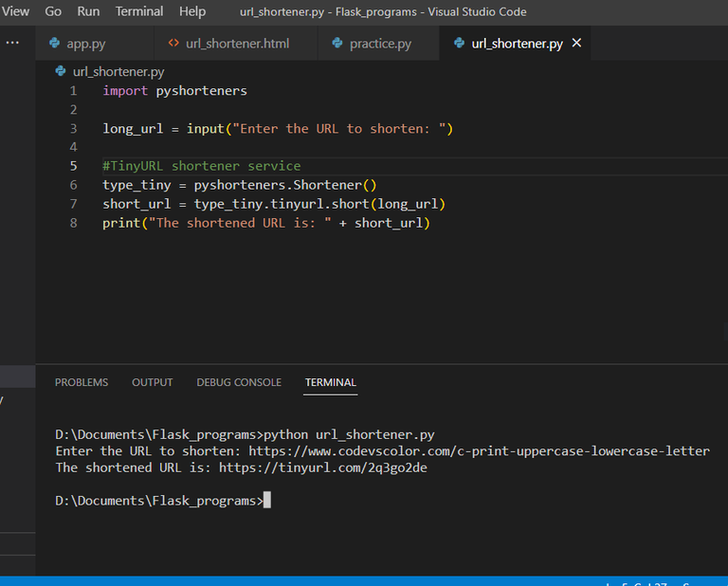Click the word 'import' on line 1
728x586 pixels.
[x=125, y=90]
